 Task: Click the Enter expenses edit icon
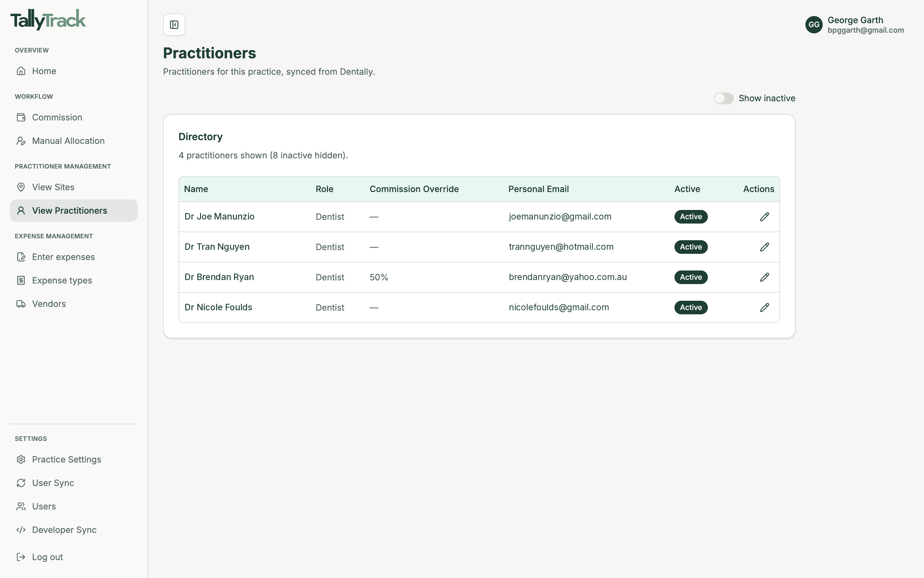tap(21, 257)
